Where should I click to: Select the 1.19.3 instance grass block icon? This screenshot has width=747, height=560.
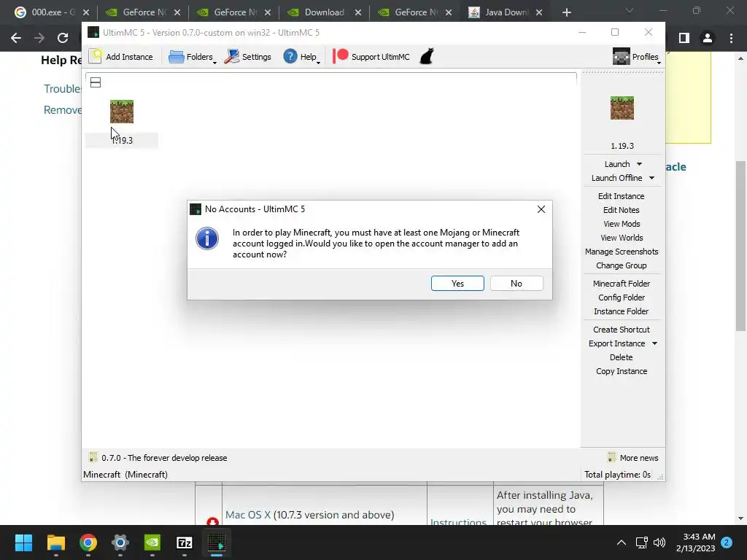point(122,112)
